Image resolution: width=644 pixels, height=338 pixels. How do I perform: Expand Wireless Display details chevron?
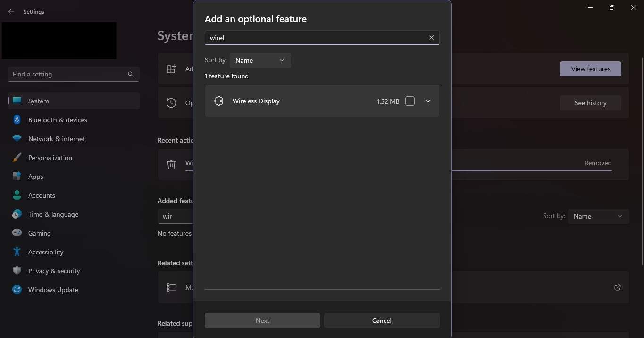point(428,101)
